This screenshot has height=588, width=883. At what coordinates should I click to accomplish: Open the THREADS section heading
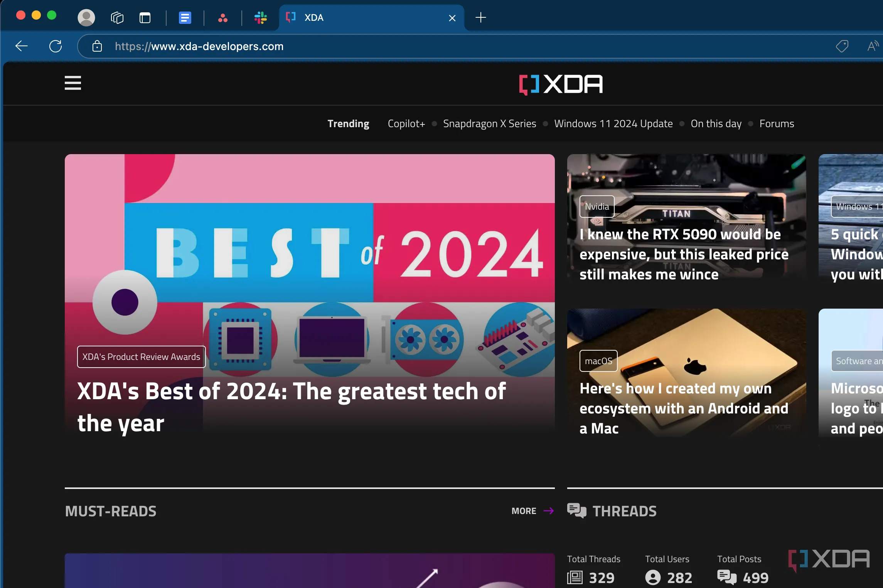624,511
